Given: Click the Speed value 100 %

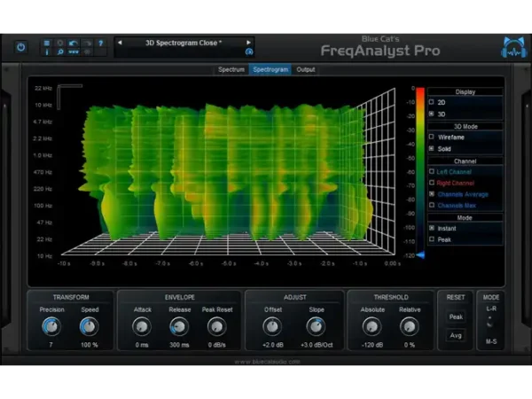Looking at the screenshot, I should 90,345.
